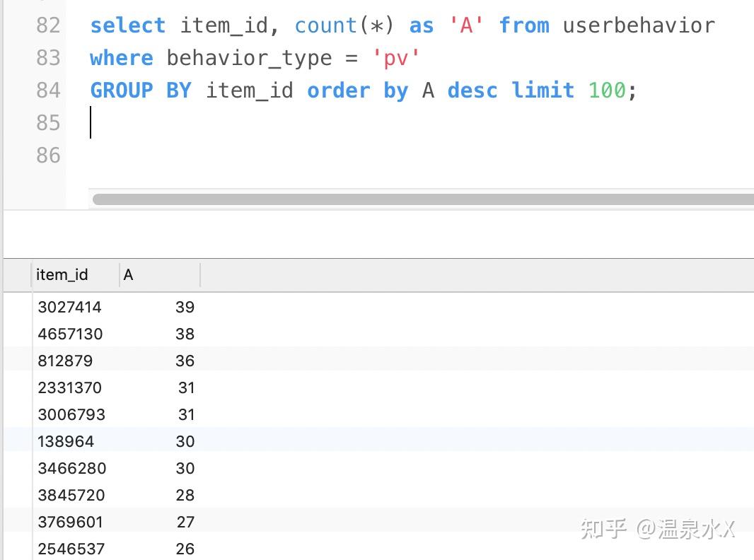Viewport: 754px width, 560px height.
Task: Select the result row with item_id 2546537
Action: click(71, 549)
